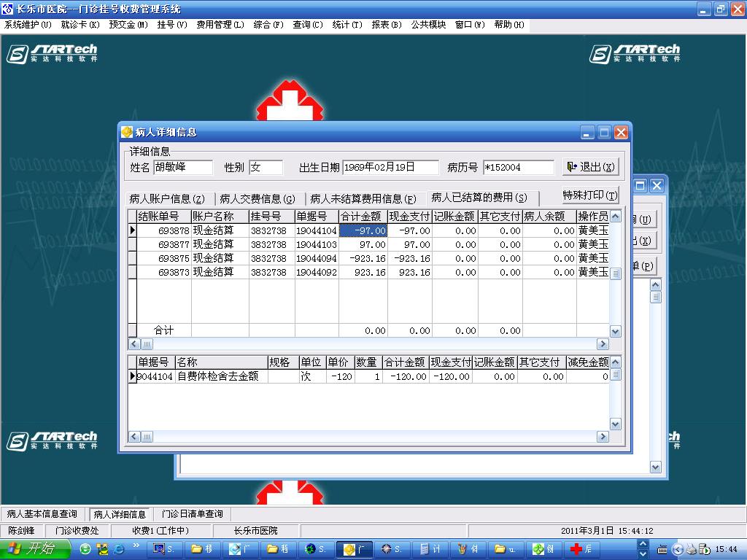Click the 出生日期 birth date field
747x560 pixels.
[391, 167]
